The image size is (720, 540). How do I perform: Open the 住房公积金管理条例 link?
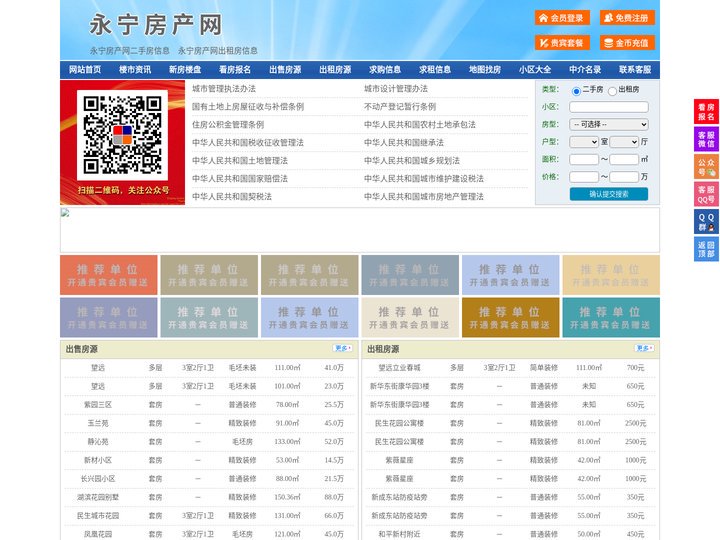click(x=228, y=124)
